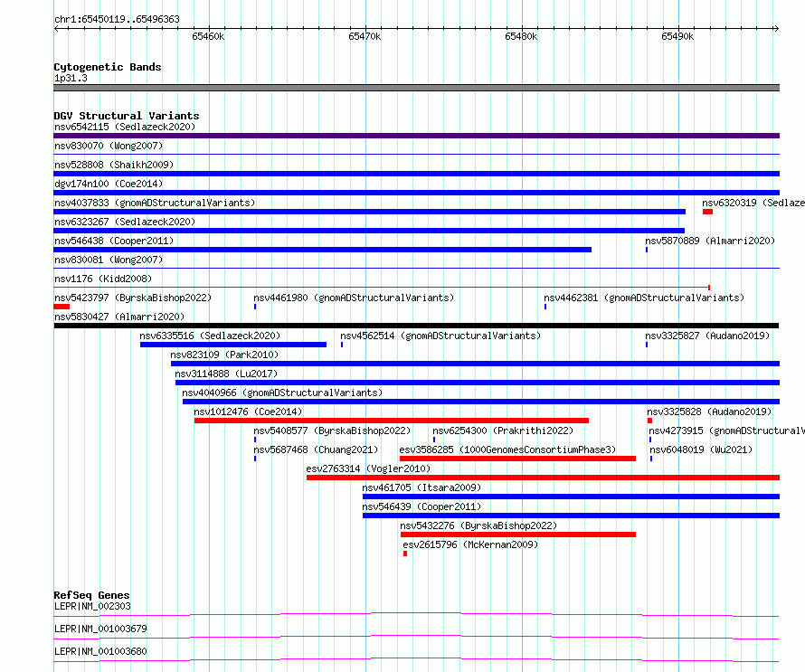The width and height of the screenshot is (805, 672).
Task: Open the nsv6320319 label
Action: coord(753,203)
